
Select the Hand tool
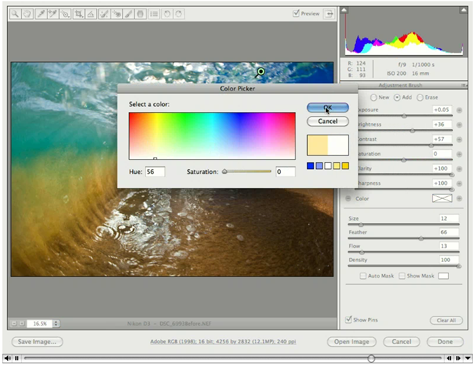(x=28, y=14)
